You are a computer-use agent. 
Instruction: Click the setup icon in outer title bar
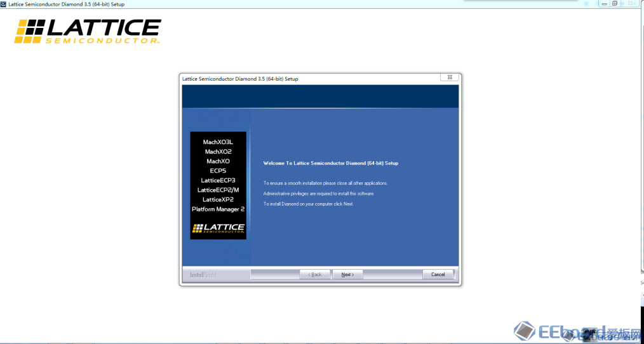(4, 4)
